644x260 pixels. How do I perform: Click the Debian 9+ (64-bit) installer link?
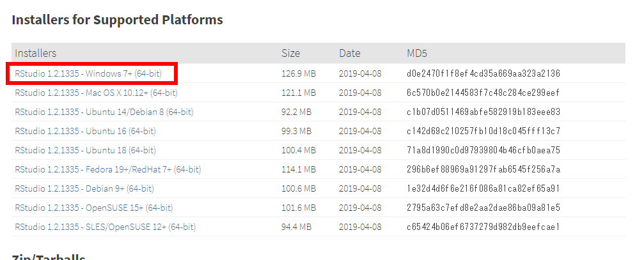point(84,188)
